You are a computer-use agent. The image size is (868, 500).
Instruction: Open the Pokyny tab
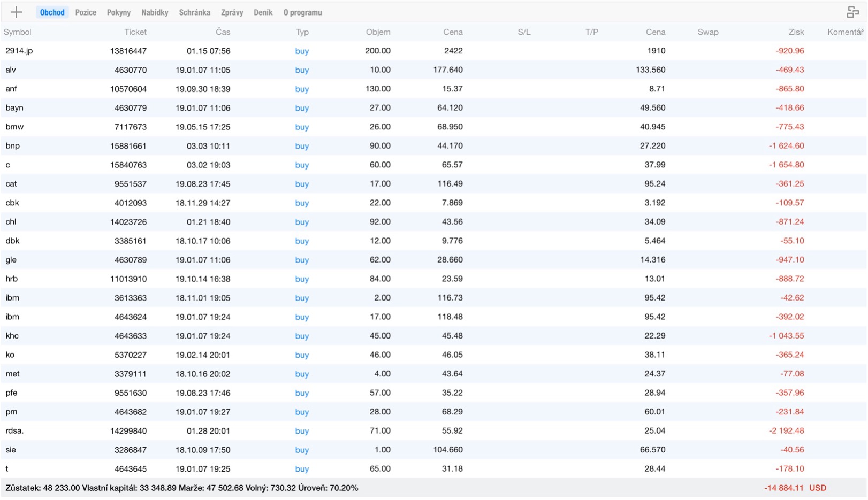[119, 12]
